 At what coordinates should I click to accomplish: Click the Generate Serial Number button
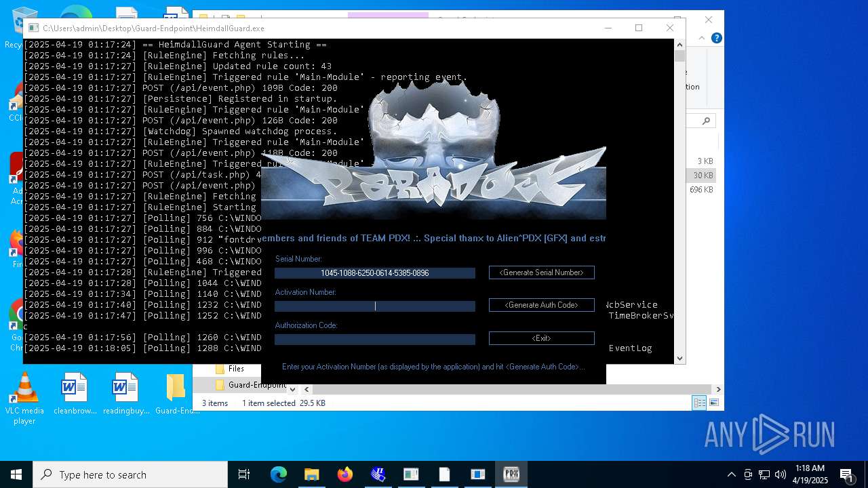click(x=541, y=272)
